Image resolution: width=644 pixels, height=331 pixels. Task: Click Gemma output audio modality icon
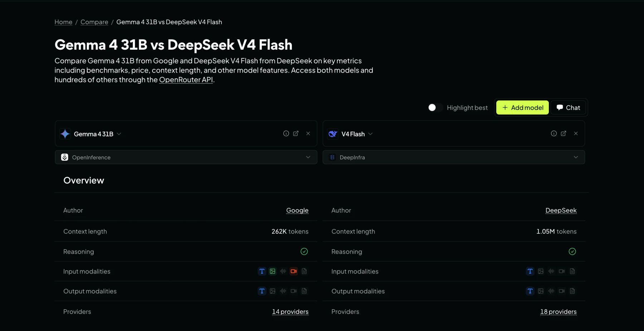(283, 291)
